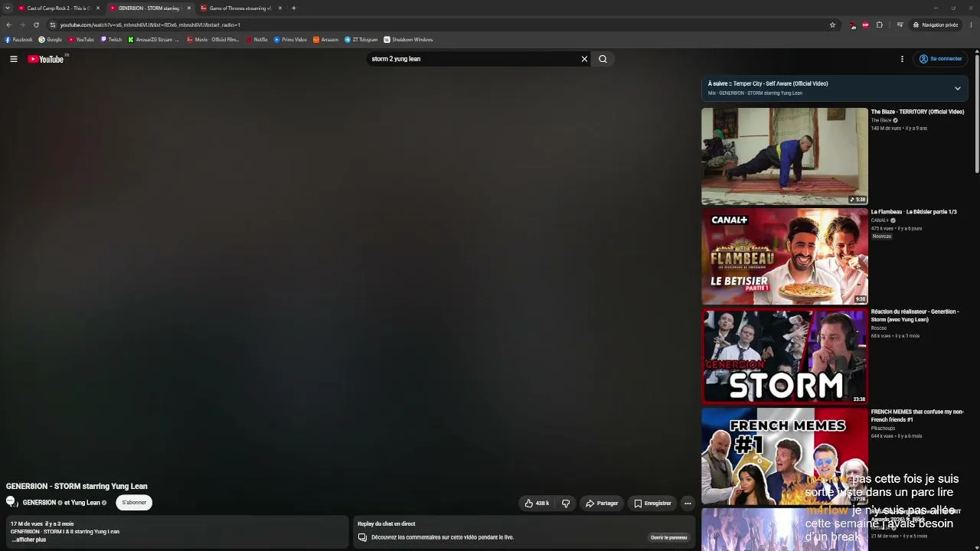Open video title The Blaze - TERRITORY
Image resolution: width=980 pixels, height=551 pixels.
pos(917,112)
